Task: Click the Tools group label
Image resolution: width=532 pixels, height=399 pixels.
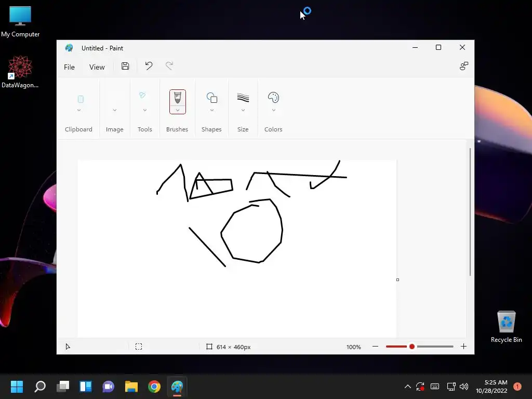Action: click(x=145, y=129)
